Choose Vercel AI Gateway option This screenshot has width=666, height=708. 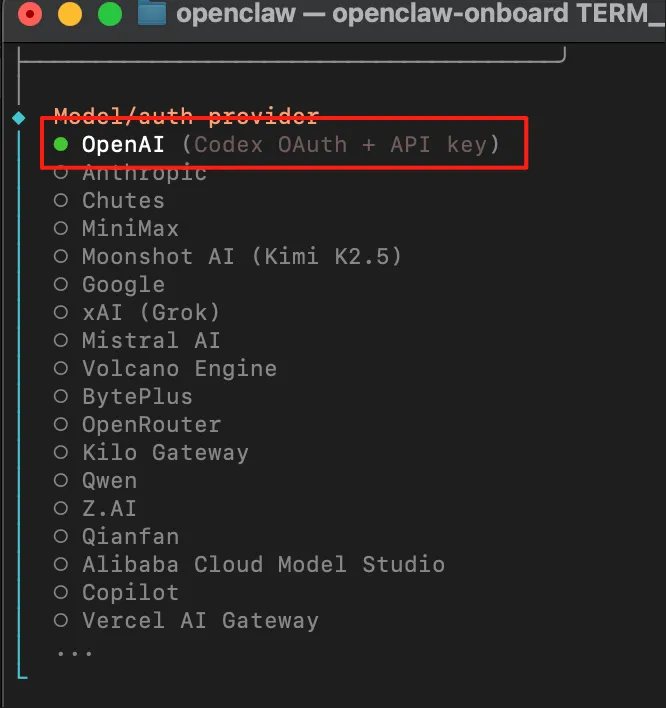(61, 621)
